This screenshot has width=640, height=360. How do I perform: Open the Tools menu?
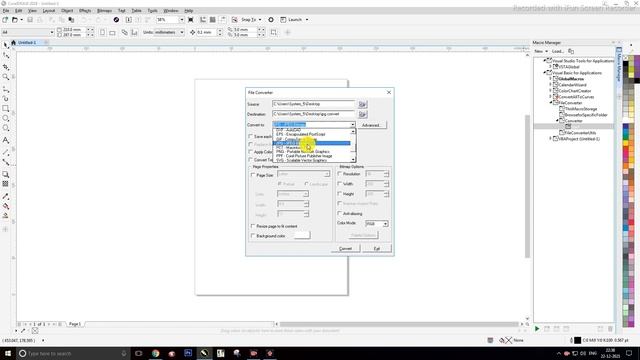point(152,11)
